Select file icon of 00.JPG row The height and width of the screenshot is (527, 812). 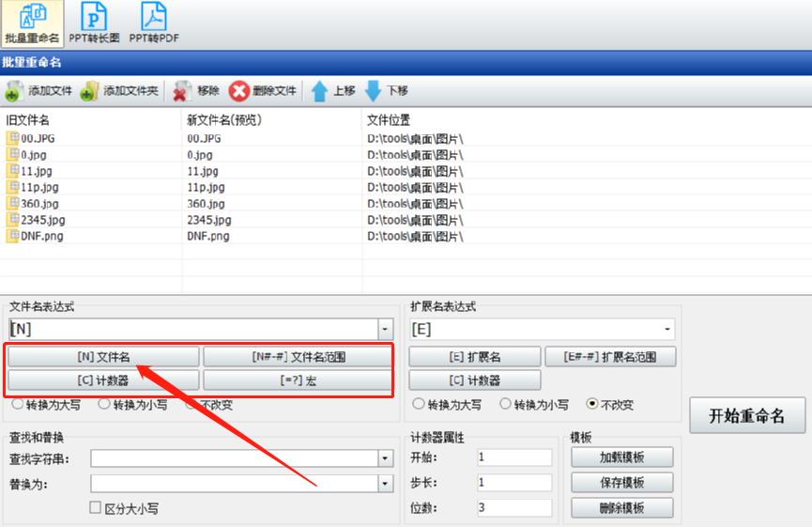coord(13,138)
